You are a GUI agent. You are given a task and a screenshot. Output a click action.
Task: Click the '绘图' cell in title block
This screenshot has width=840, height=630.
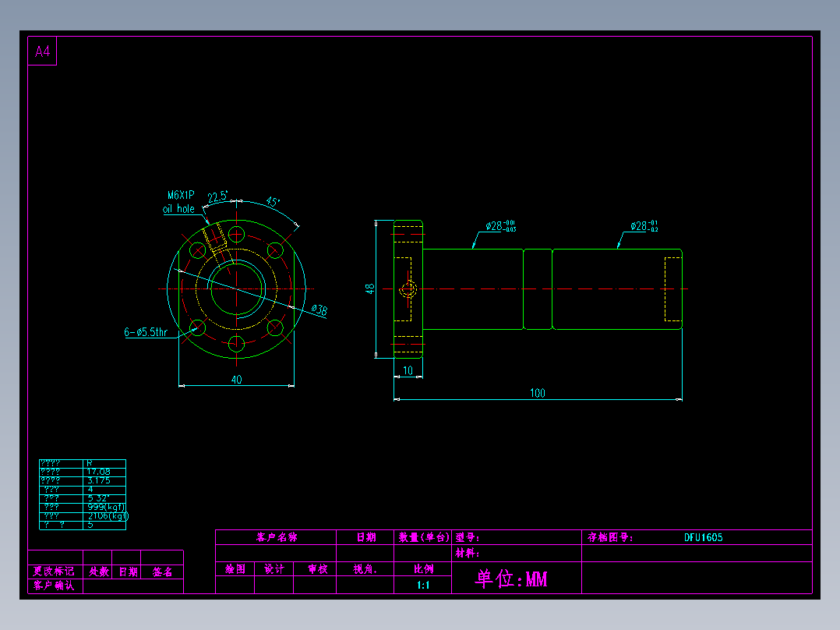[x=235, y=569]
